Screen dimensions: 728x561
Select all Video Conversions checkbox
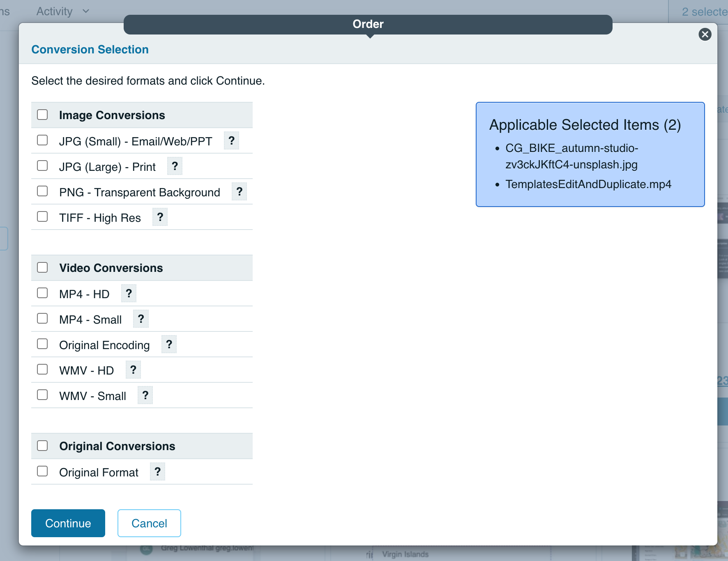point(42,267)
